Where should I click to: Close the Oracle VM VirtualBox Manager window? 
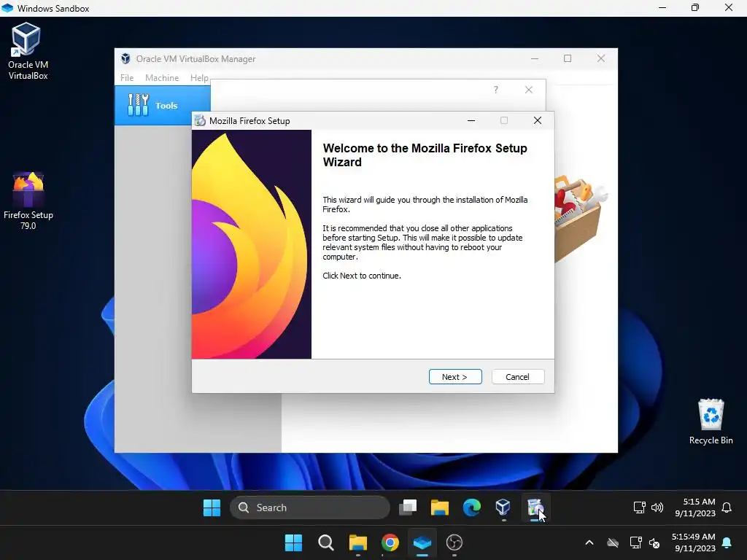click(601, 58)
